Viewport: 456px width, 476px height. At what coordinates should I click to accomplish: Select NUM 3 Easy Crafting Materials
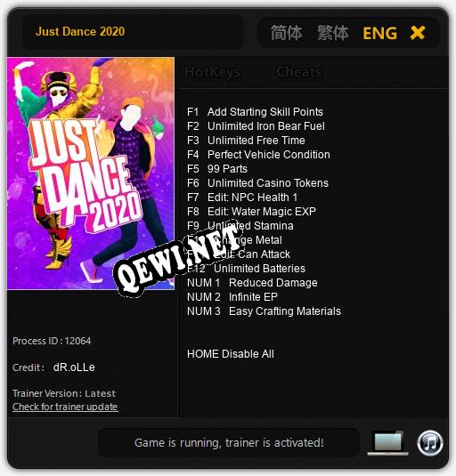pos(264,311)
